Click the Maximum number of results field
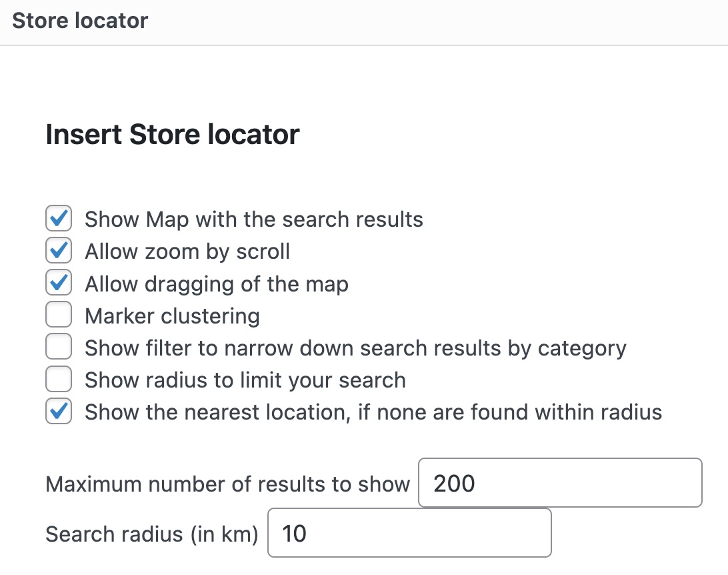Viewport: 728px width, 575px height. pos(560,483)
